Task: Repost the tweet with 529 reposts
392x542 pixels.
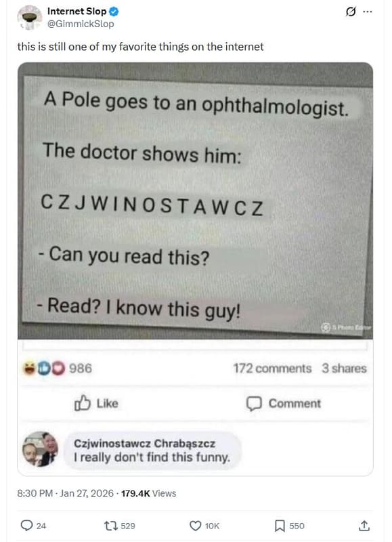Action: click(x=120, y=526)
